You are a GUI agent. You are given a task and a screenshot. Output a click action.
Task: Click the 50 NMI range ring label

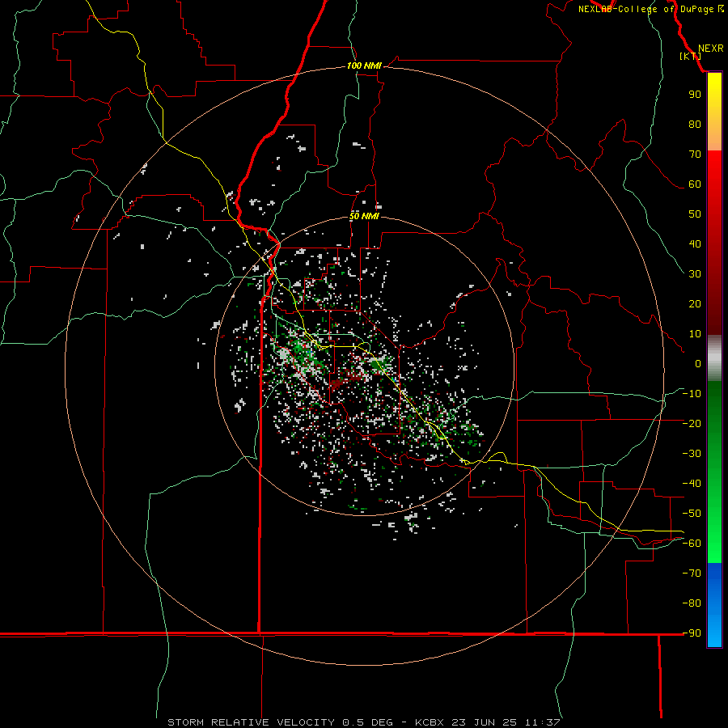click(x=365, y=216)
